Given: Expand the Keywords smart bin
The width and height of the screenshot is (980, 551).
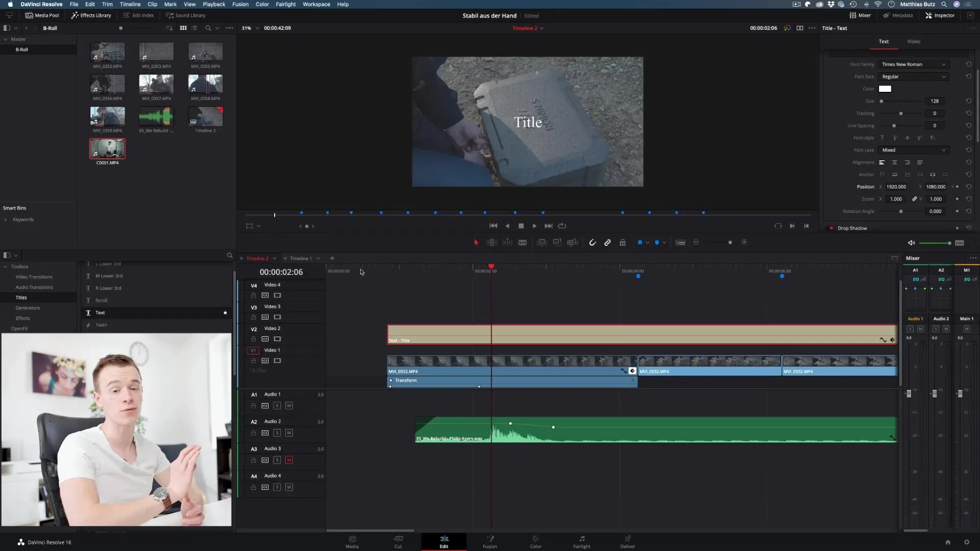Looking at the screenshot, I should (x=6, y=220).
